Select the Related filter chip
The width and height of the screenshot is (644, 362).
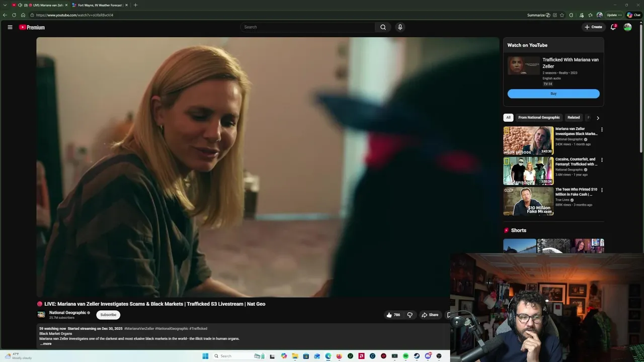click(574, 118)
